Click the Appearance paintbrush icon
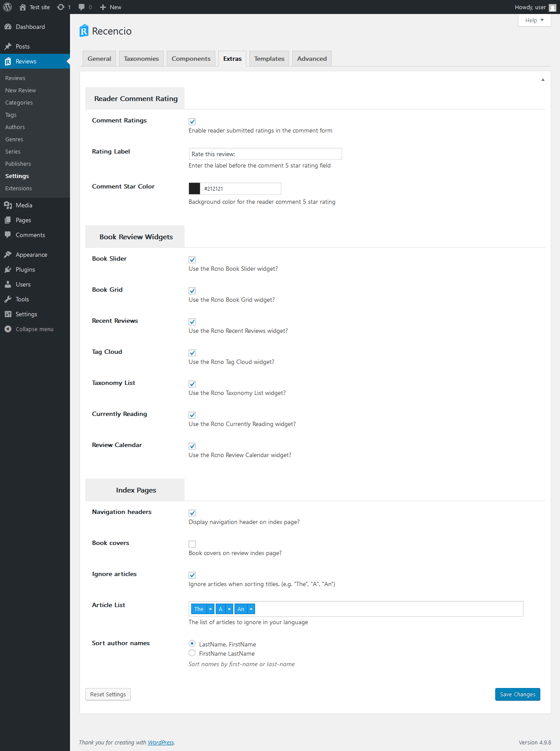The height and width of the screenshot is (751, 560). pyautogui.click(x=8, y=255)
